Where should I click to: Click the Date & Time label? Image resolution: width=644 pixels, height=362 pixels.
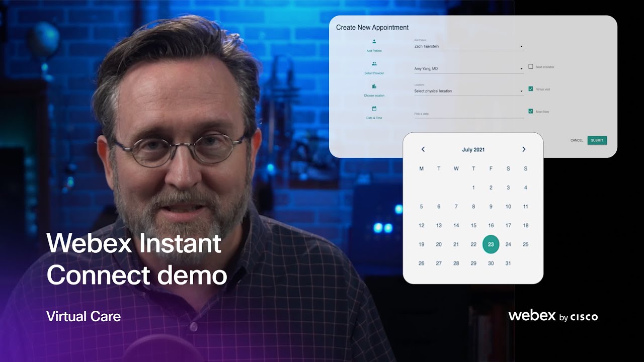[x=374, y=118]
